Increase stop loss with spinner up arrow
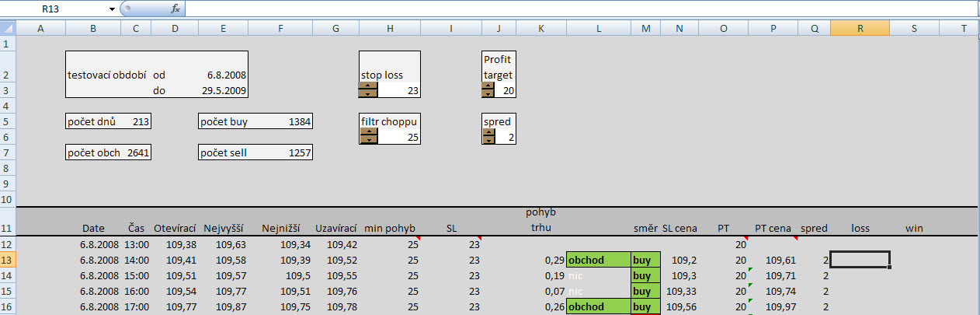This screenshot has width=980, height=315. pos(368,86)
